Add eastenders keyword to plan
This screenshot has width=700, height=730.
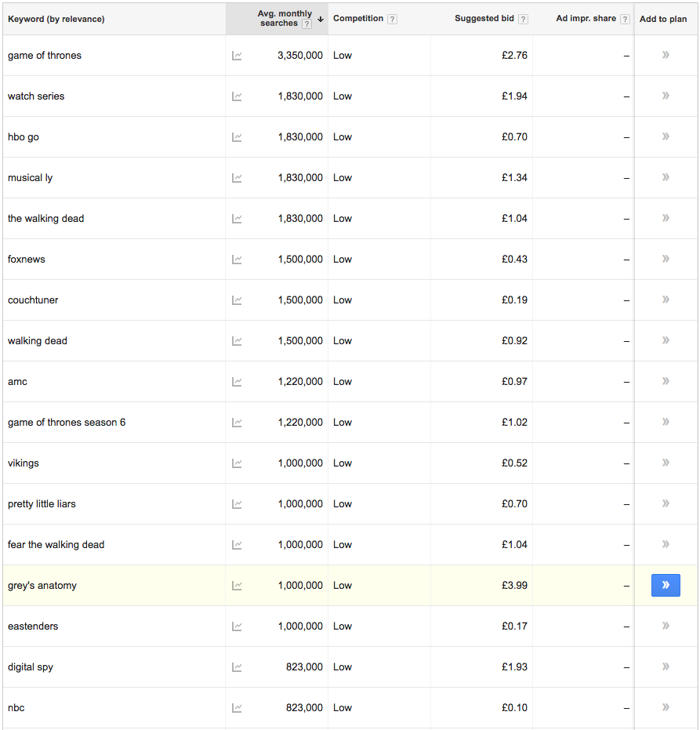[x=666, y=626]
